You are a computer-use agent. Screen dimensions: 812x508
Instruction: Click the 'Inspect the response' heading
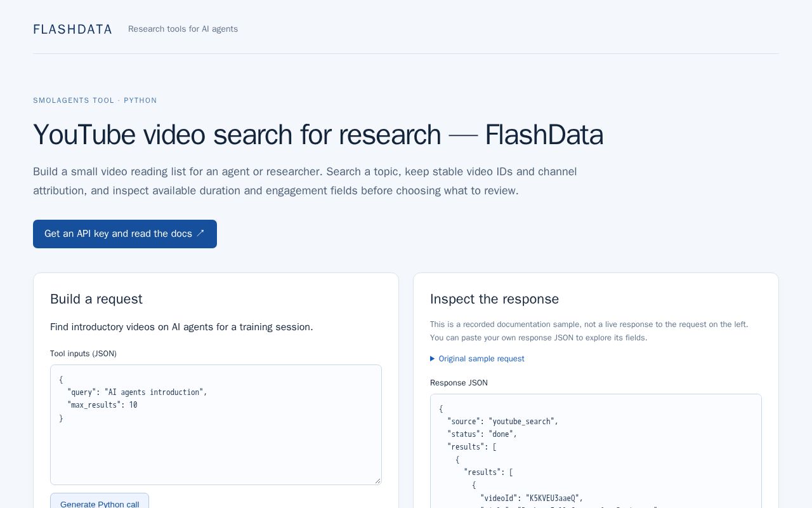click(494, 299)
